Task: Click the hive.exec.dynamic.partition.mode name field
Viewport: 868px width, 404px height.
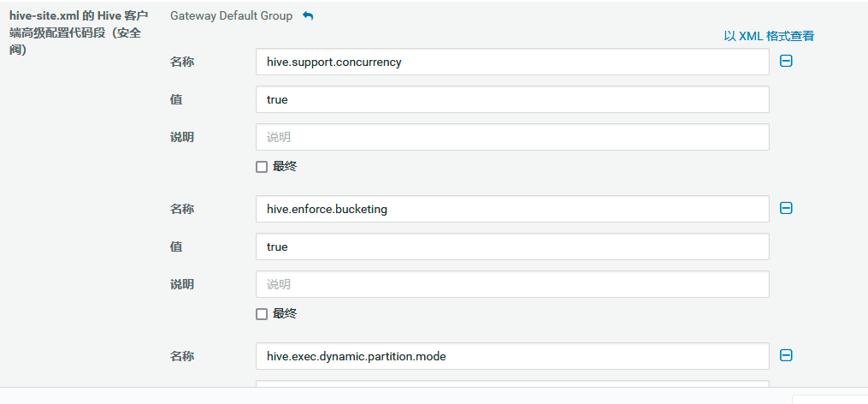Action: point(511,356)
